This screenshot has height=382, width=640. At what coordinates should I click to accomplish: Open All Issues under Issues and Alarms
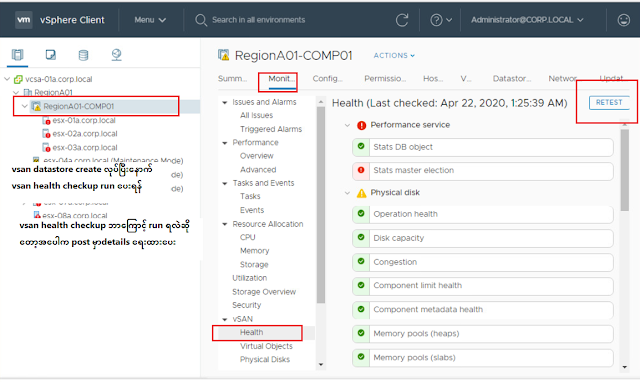pos(256,115)
